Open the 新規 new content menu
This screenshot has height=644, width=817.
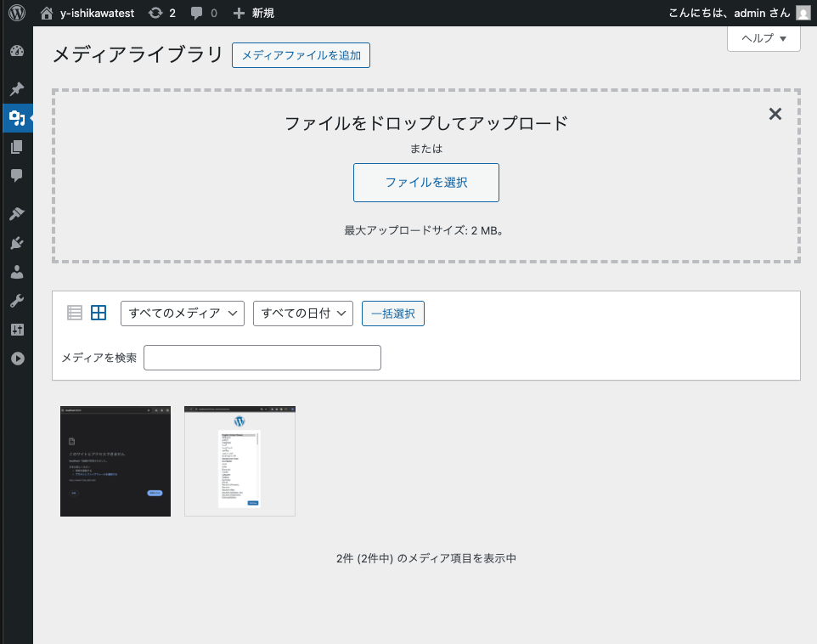click(x=254, y=13)
